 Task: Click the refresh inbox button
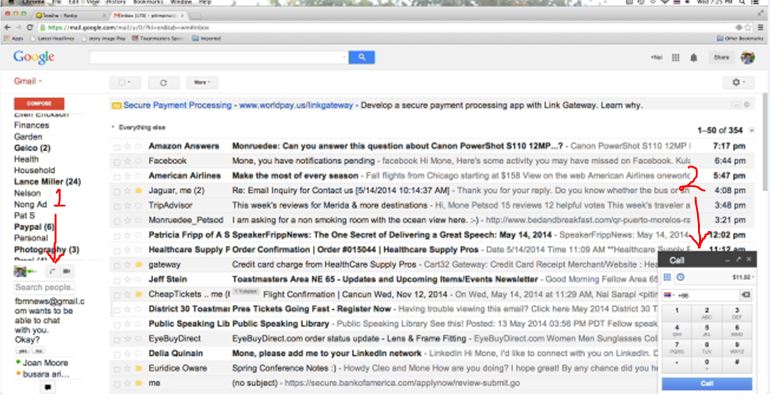tap(163, 83)
